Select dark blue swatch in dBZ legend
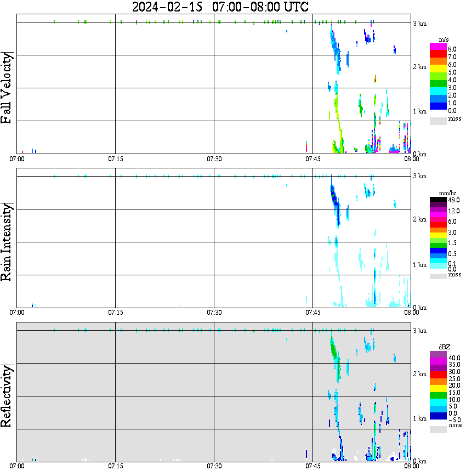 (x=438, y=416)
